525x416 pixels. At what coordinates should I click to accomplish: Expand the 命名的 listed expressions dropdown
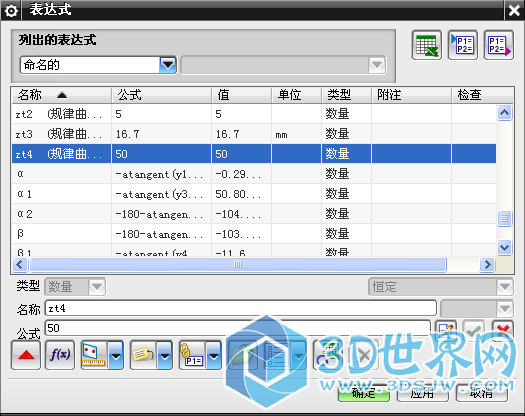point(168,65)
